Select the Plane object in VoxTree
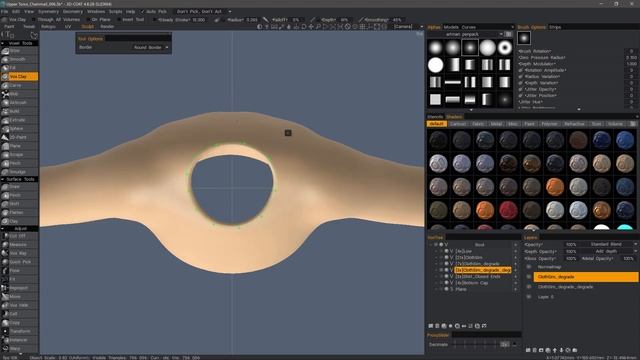This screenshot has width=640, height=360. pyautogui.click(x=461, y=289)
